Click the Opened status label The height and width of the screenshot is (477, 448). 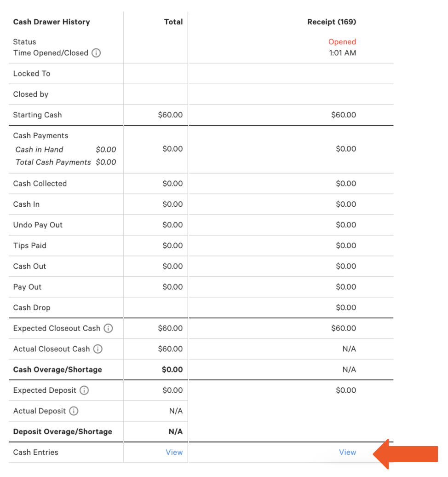point(342,41)
